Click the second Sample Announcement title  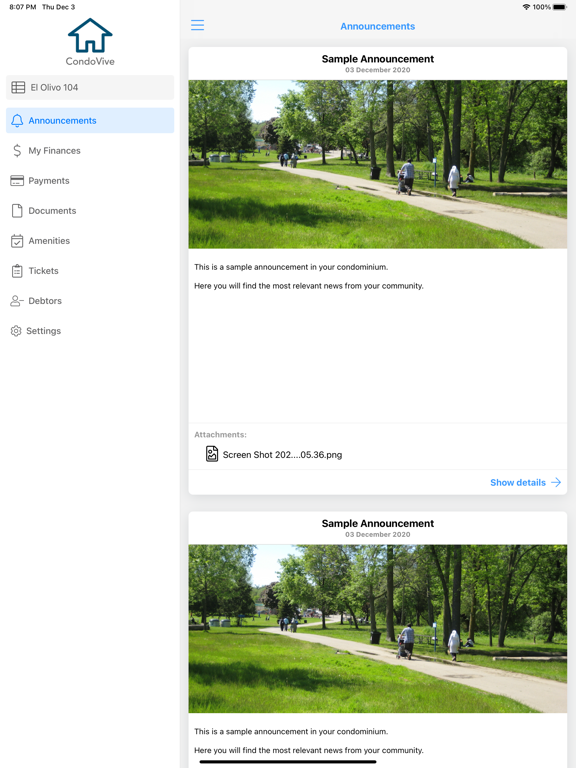pos(378,523)
